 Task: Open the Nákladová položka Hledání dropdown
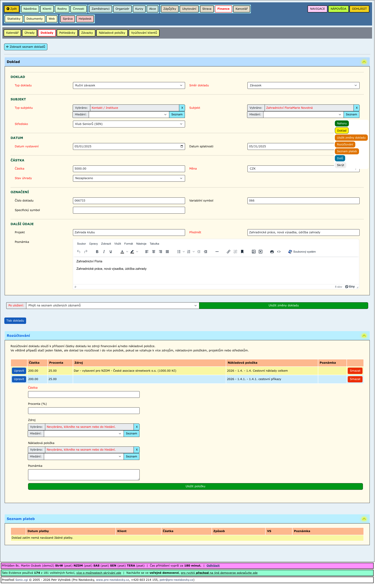point(84,457)
